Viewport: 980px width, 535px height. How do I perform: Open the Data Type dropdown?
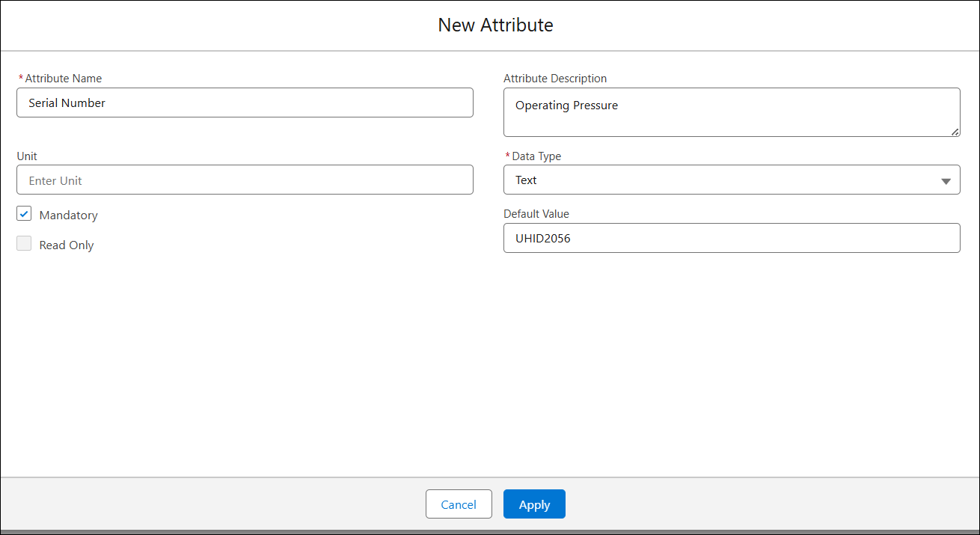[732, 180]
